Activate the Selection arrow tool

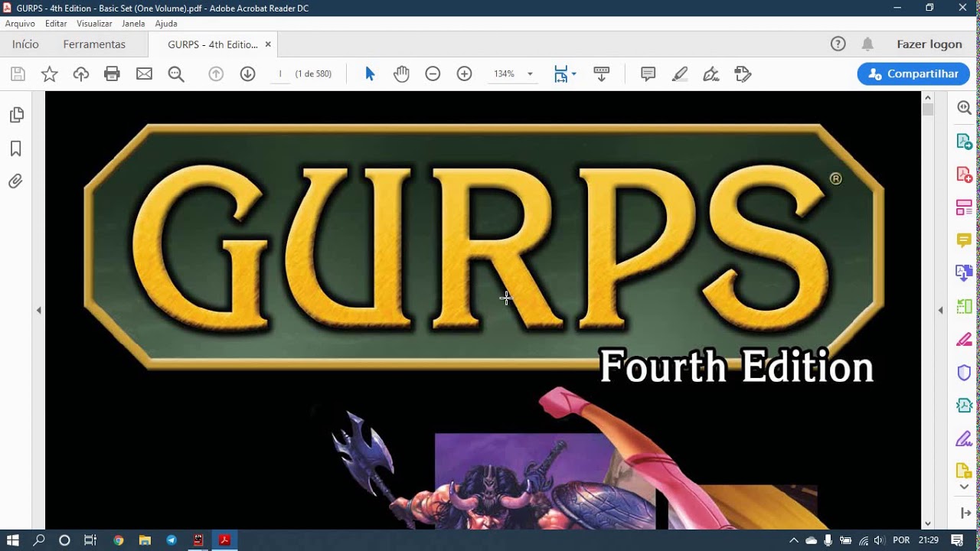click(x=370, y=74)
